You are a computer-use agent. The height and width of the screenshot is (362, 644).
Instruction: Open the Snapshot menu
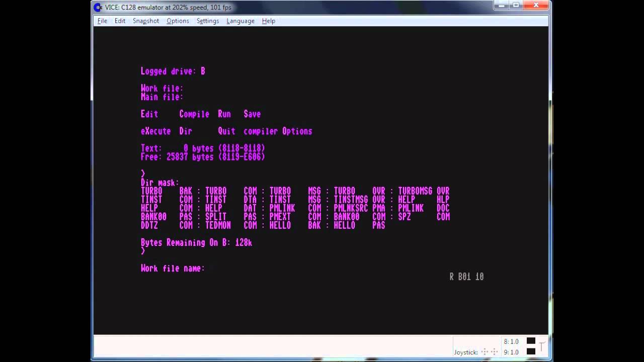click(145, 21)
